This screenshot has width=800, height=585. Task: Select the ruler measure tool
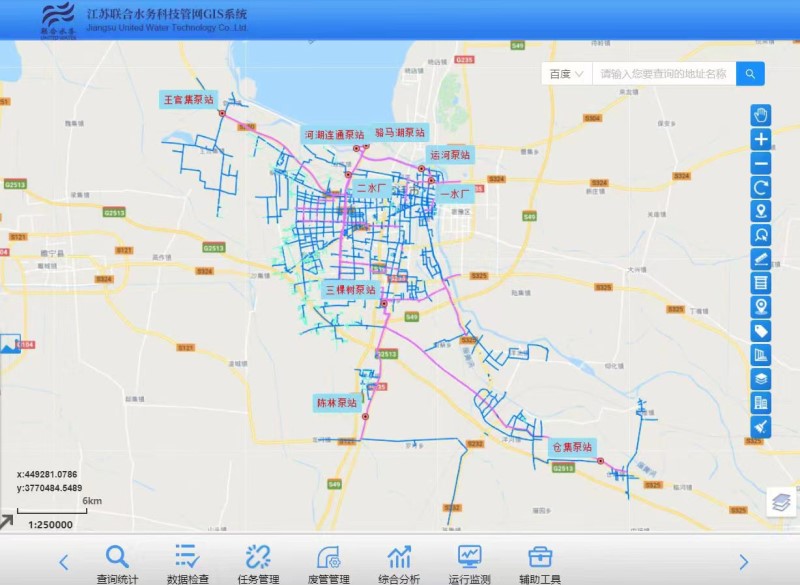click(x=760, y=259)
